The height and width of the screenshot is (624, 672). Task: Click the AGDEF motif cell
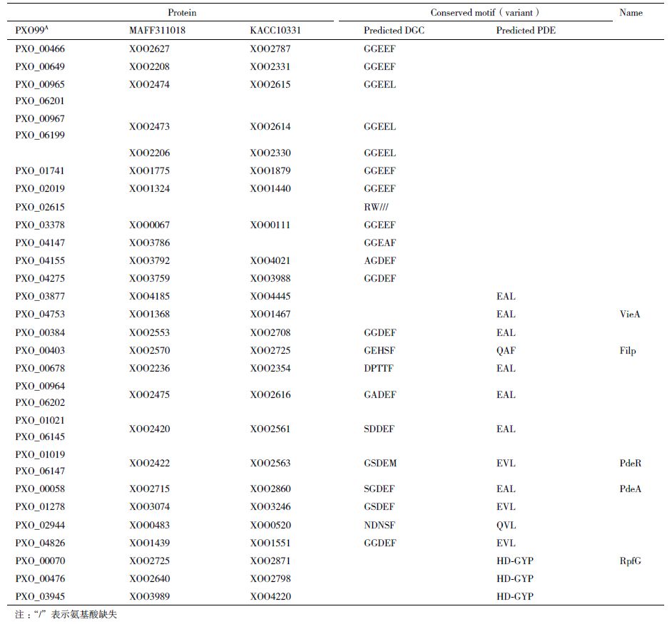click(380, 261)
